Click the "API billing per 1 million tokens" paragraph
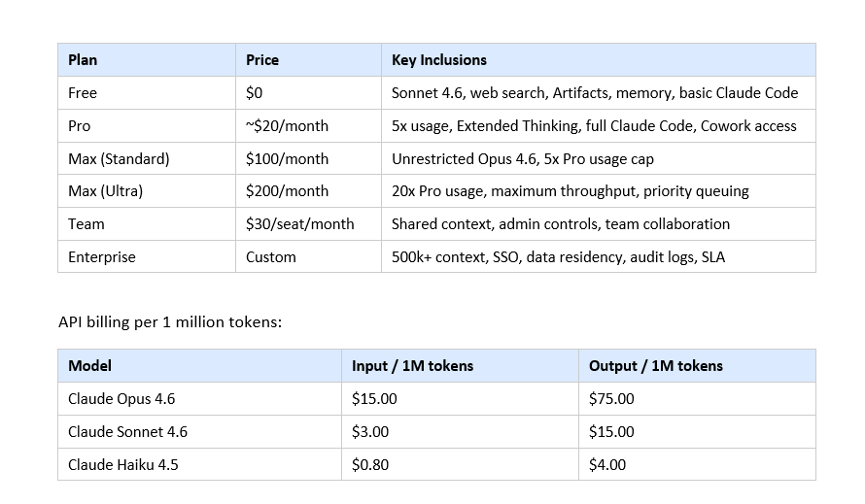Screen dimensions: 865x504 [x=170, y=321]
